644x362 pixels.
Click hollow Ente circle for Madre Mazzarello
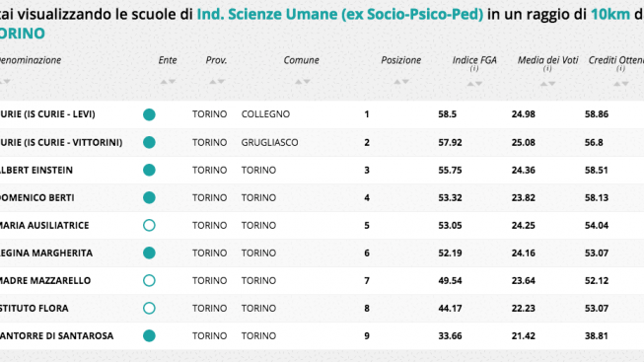(x=149, y=281)
